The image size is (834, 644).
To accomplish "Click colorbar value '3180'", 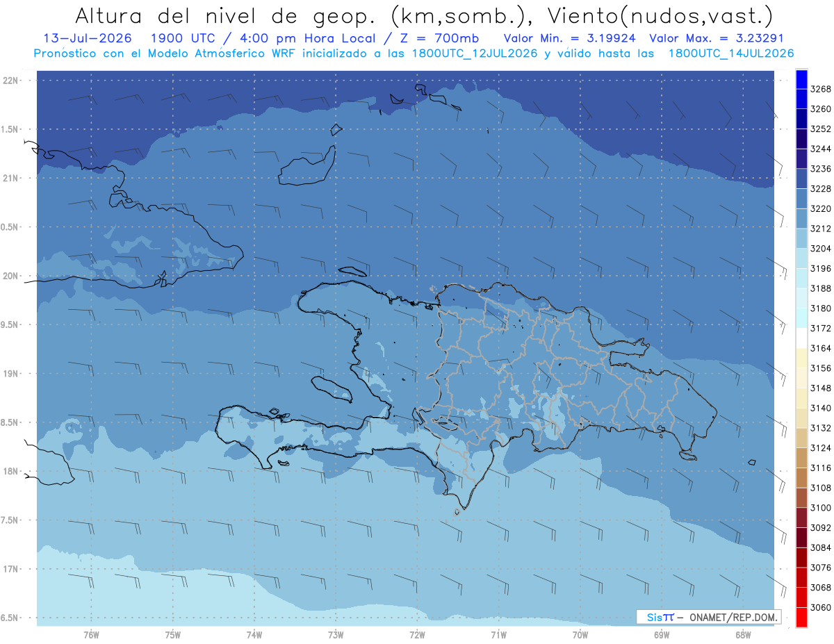I will [x=821, y=308].
